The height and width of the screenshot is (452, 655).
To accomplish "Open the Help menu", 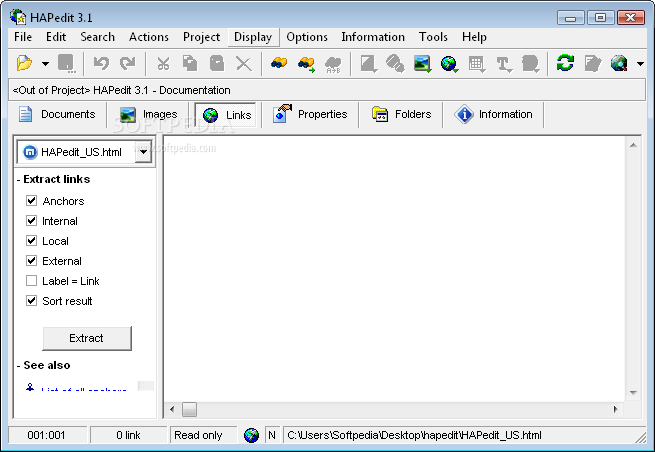I will pos(474,37).
